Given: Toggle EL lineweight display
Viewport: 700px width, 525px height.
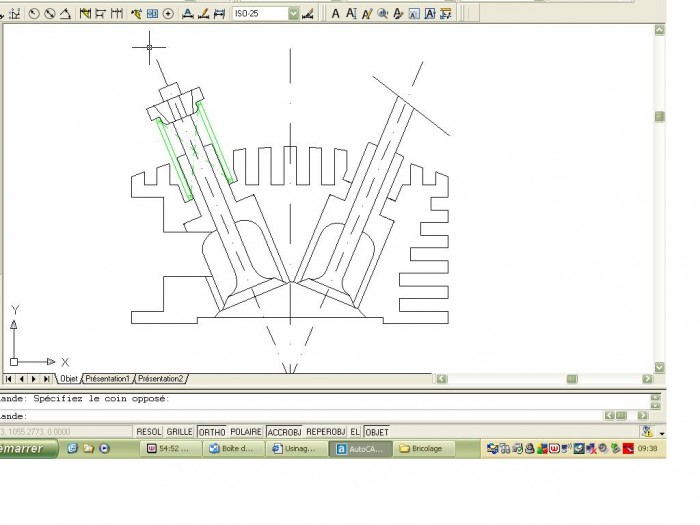Looking at the screenshot, I should coord(355,432).
